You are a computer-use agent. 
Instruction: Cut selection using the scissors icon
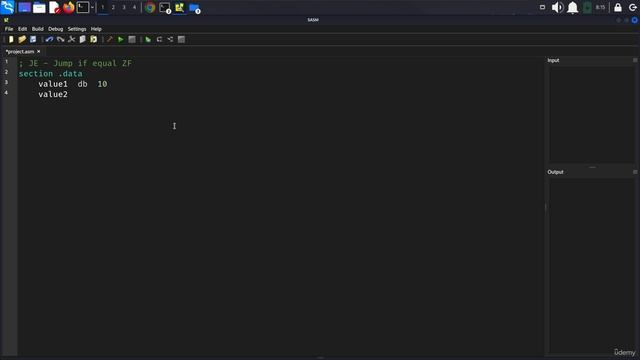click(x=71, y=39)
